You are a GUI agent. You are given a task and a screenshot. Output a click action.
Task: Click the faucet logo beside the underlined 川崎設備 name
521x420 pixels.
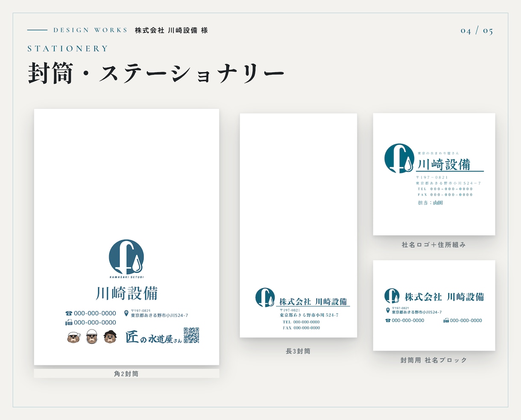[399, 158]
